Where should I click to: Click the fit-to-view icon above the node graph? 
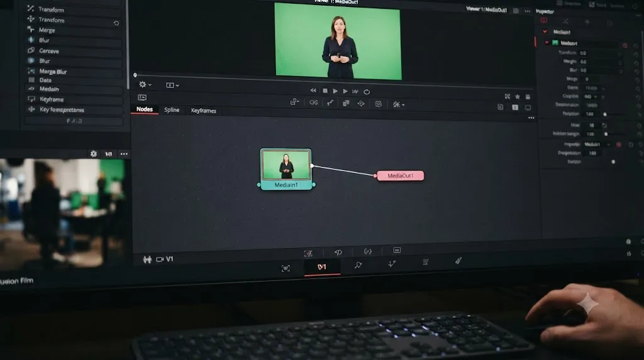pos(508,96)
